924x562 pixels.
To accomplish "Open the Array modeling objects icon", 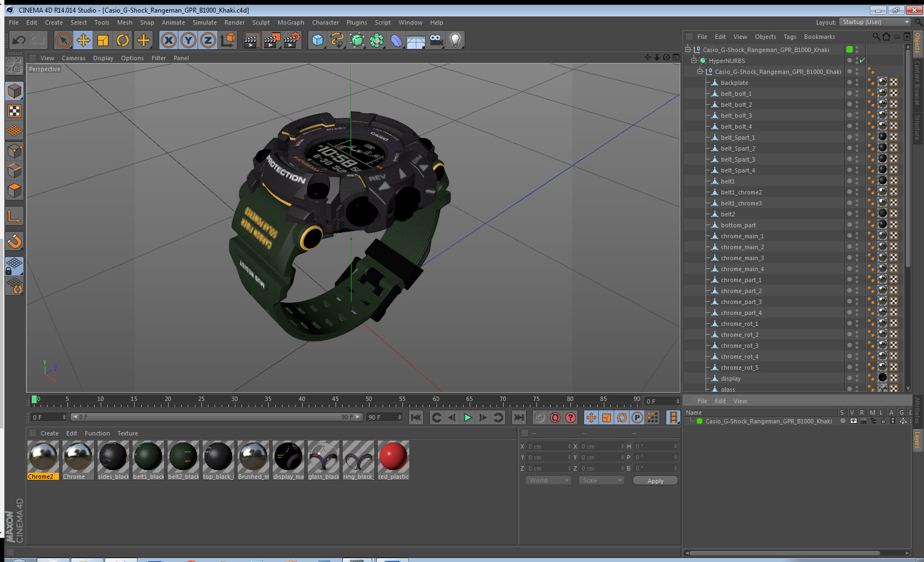I will click(377, 40).
